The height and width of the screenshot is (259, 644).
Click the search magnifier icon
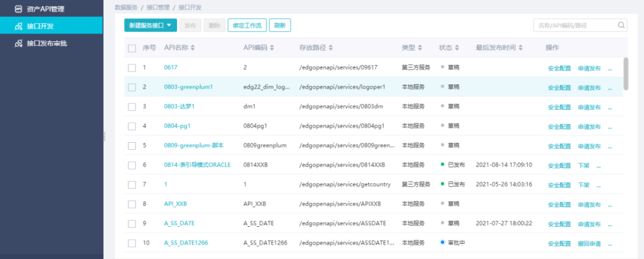(x=621, y=25)
